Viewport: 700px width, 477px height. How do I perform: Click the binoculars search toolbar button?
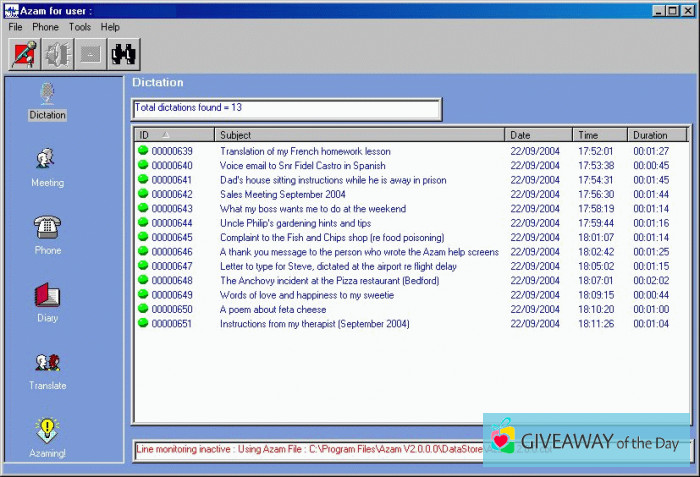tap(123, 54)
